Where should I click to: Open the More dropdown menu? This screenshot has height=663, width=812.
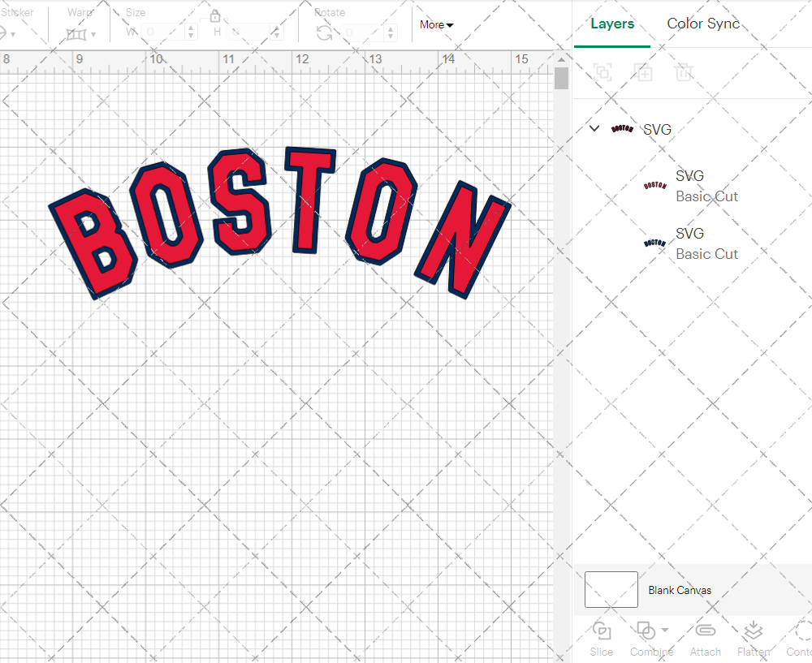coord(437,25)
